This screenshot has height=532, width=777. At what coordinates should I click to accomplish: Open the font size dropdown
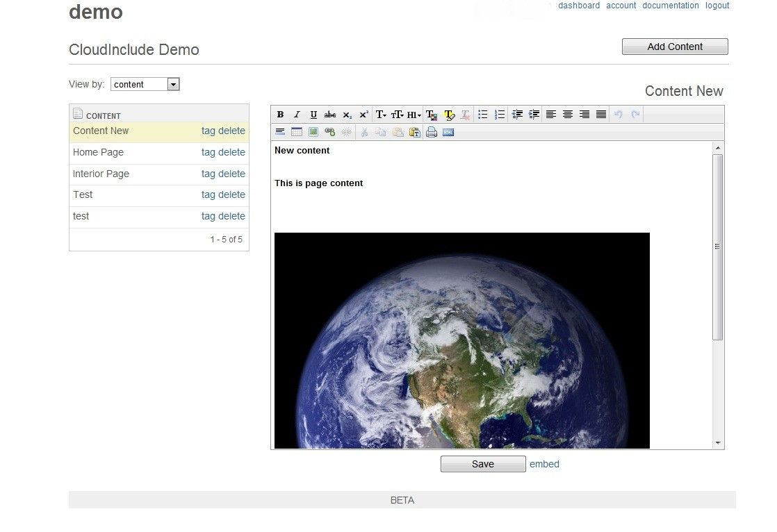pyautogui.click(x=398, y=115)
